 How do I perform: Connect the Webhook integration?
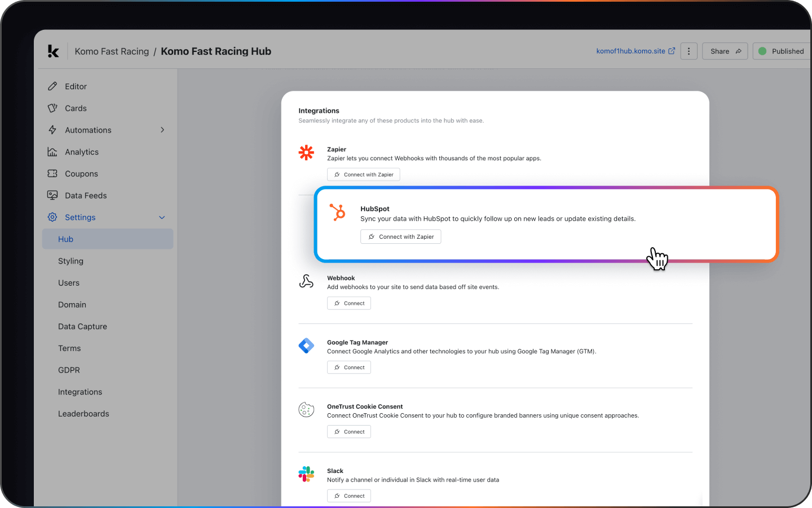(x=349, y=303)
